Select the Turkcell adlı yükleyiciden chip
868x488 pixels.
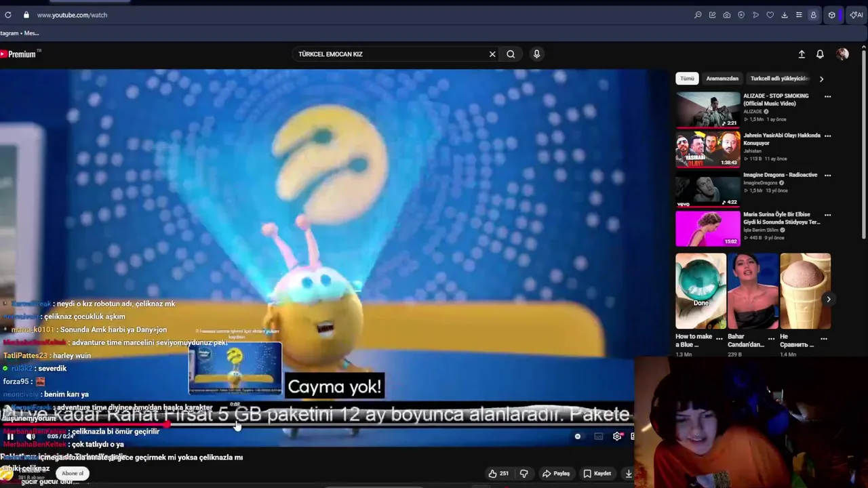pos(780,79)
